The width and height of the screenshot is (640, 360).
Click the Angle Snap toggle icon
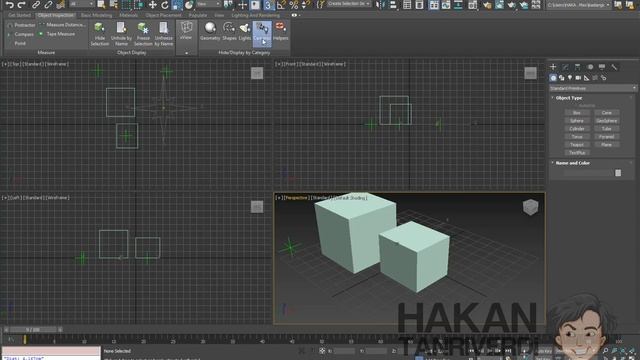(x=281, y=5)
